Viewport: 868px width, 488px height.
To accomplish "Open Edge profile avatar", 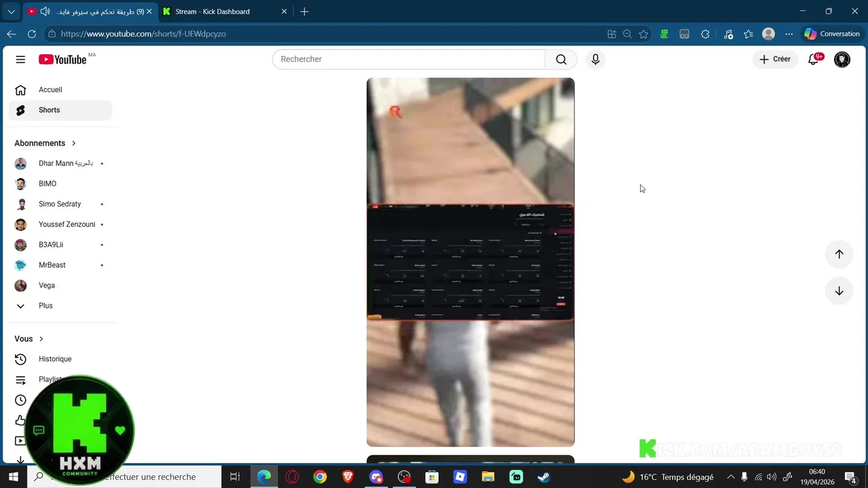I will (768, 34).
